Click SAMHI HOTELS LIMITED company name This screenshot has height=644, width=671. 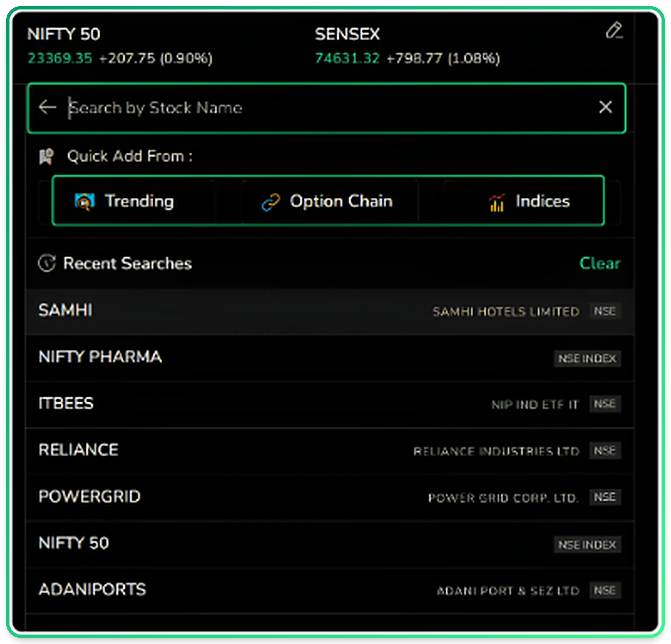506,311
